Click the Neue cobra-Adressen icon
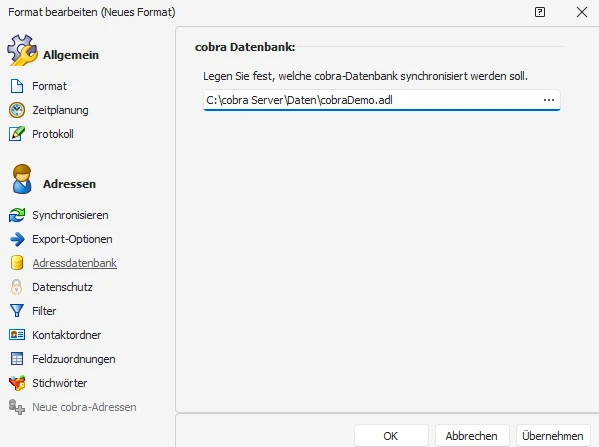The image size is (599, 447). [x=17, y=407]
